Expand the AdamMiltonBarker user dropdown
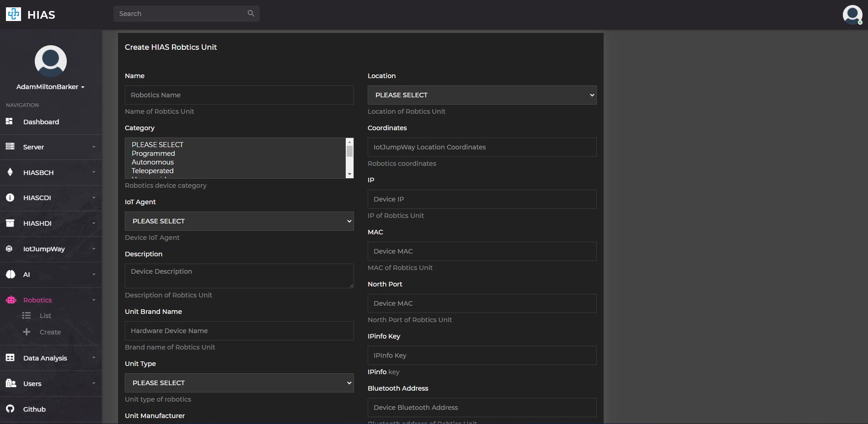 pyautogui.click(x=51, y=87)
